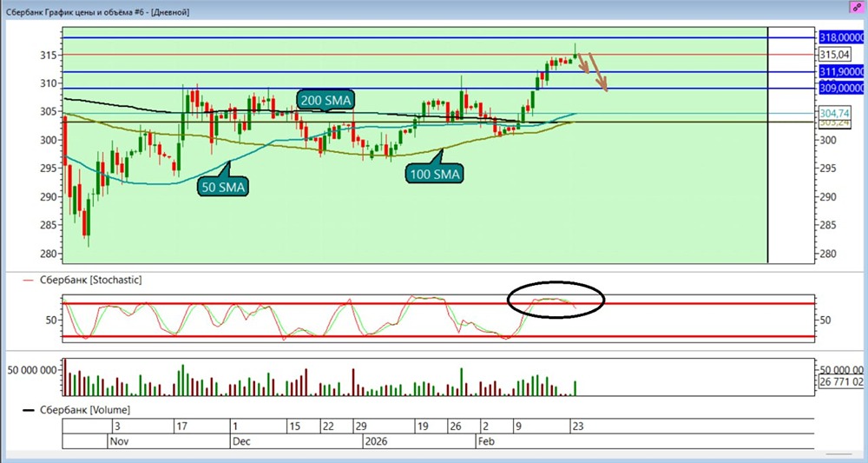Click date marker 15 on time axis
Image resolution: width=868 pixels, height=463 pixels.
point(294,427)
